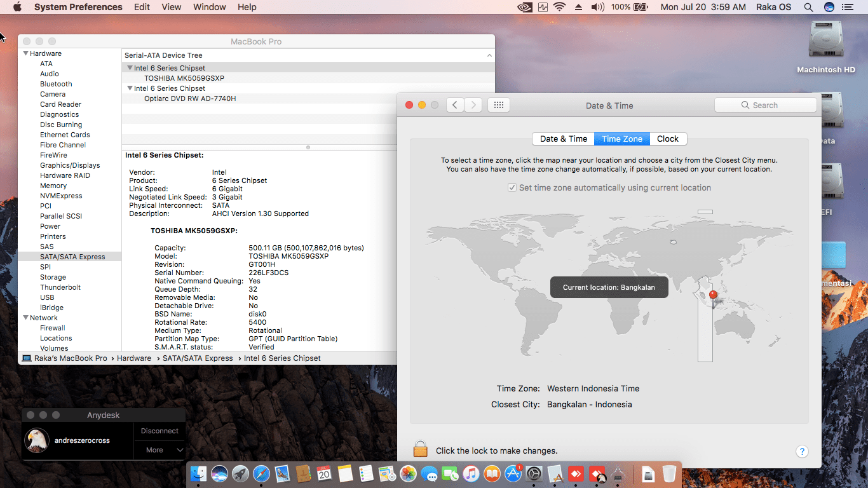Select the Time Zone tab
868x488 pixels.
(x=622, y=139)
